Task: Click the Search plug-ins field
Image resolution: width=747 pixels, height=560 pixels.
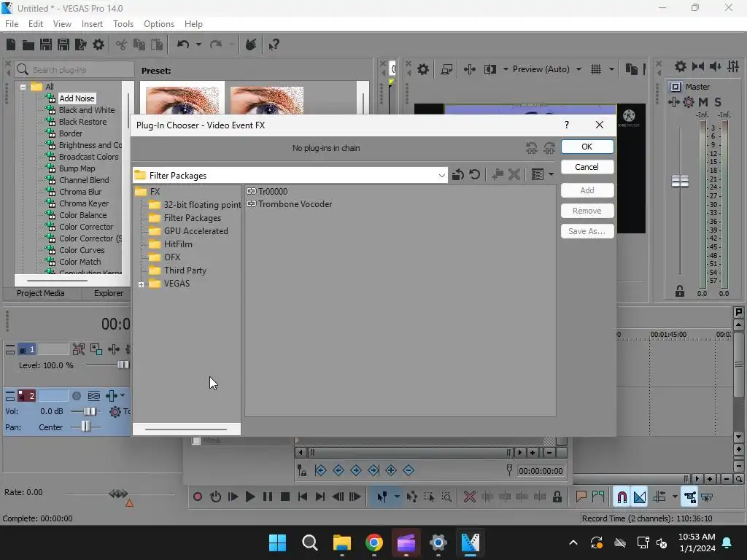Action: (x=74, y=70)
